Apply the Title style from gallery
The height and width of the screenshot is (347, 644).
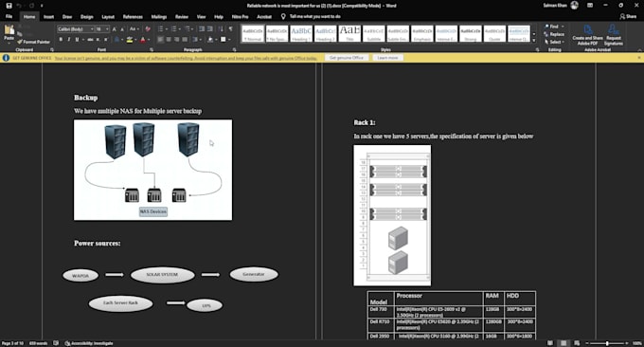tap(349, 33)
